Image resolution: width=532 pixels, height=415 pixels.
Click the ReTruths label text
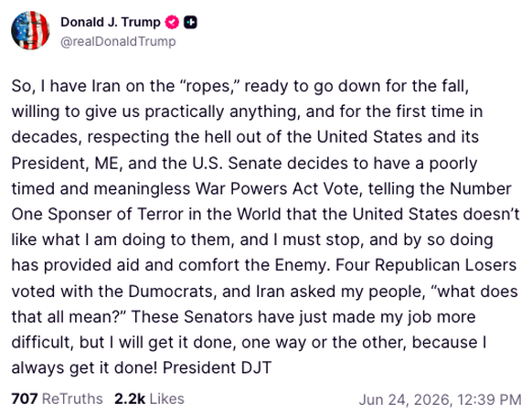pyautogui.click(x=72, y=399)
